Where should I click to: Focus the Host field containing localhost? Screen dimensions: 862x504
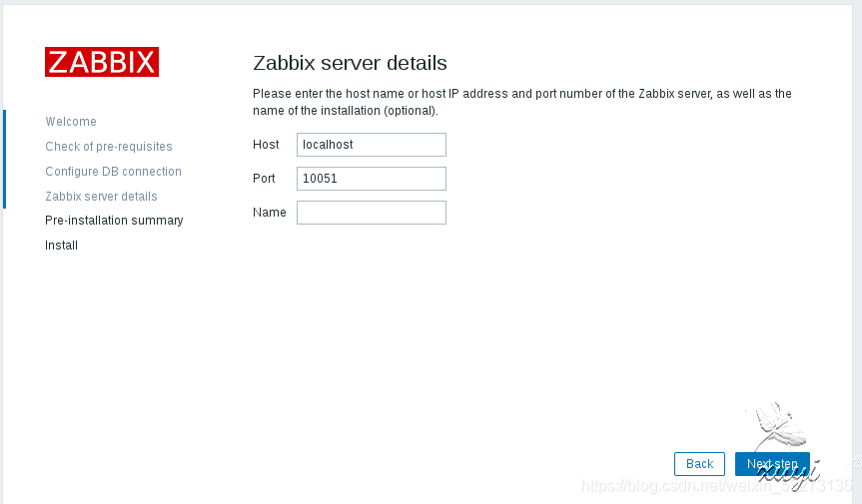coord(372,145)
